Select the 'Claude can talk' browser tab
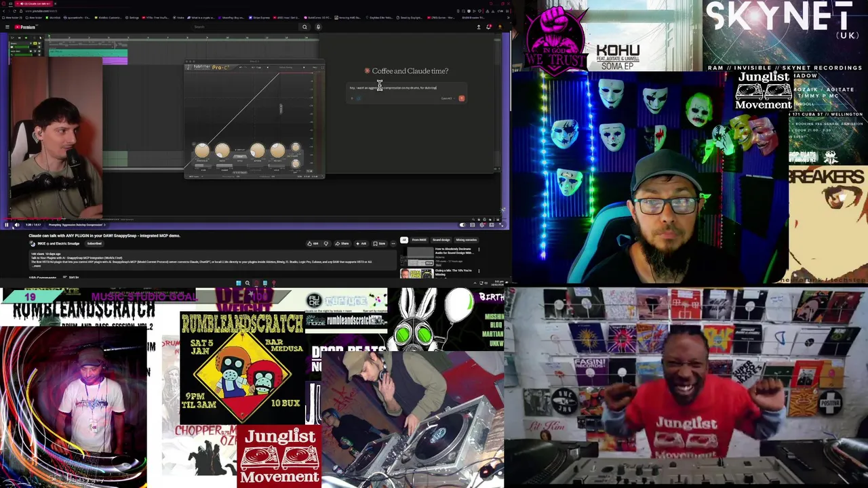This screenshot has width=868, height=488. pyautogui.click(x=33, y=3)
